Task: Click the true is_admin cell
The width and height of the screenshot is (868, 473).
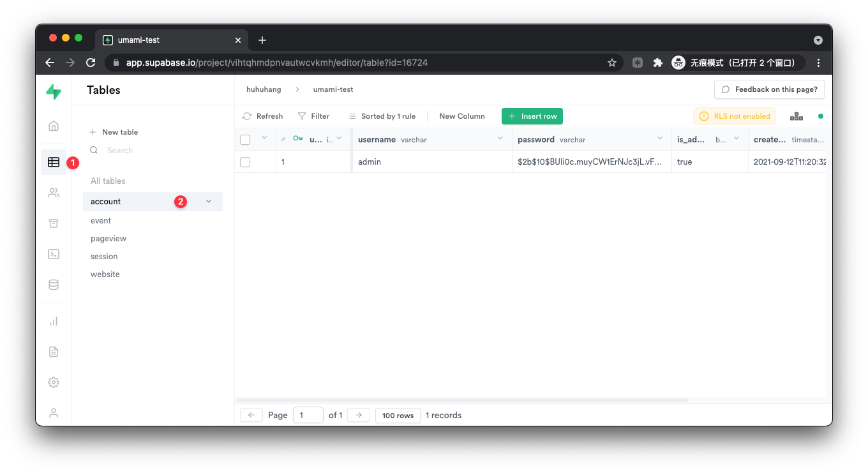Action: (x=710, y=162)
